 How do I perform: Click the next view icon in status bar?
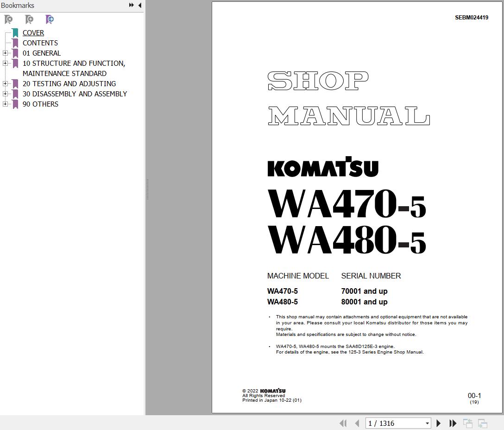(483, 423)
